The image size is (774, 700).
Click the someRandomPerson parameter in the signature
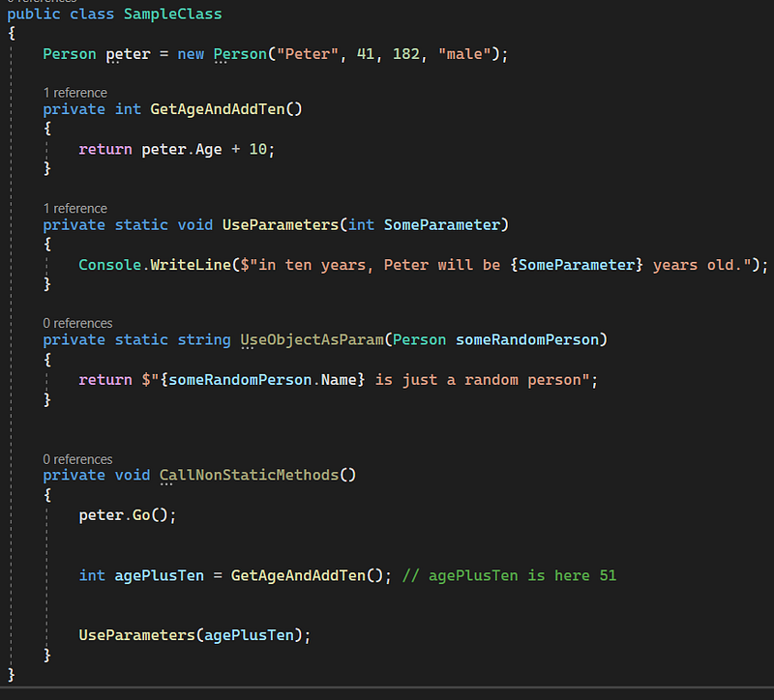click(x=527, y=340)
